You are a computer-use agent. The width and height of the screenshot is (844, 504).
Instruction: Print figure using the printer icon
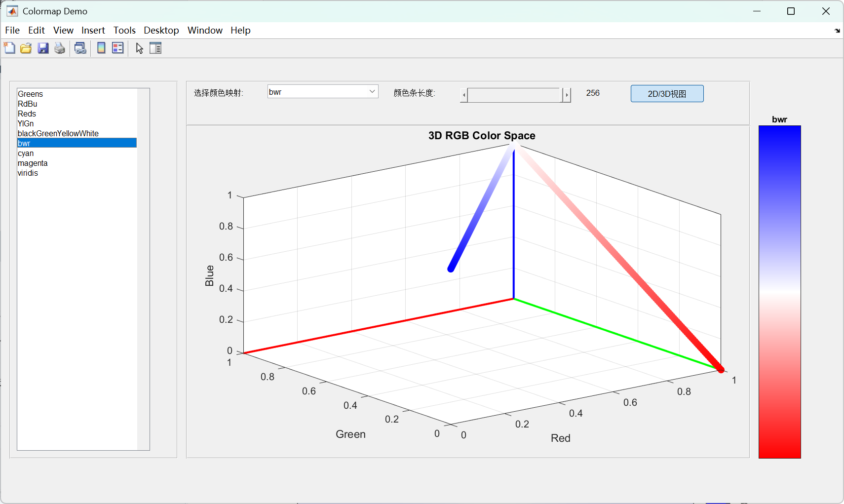(60, 48)
